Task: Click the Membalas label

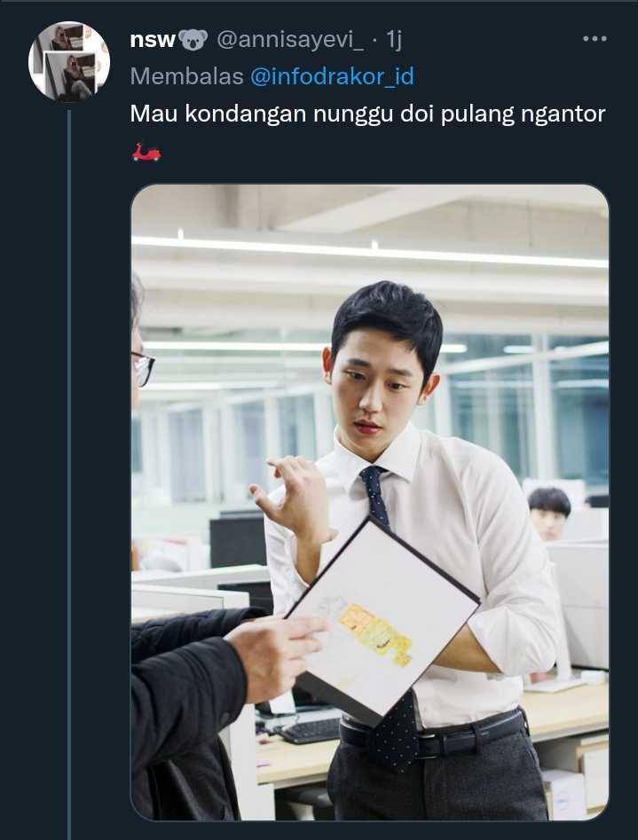Action: pos(186,76)
